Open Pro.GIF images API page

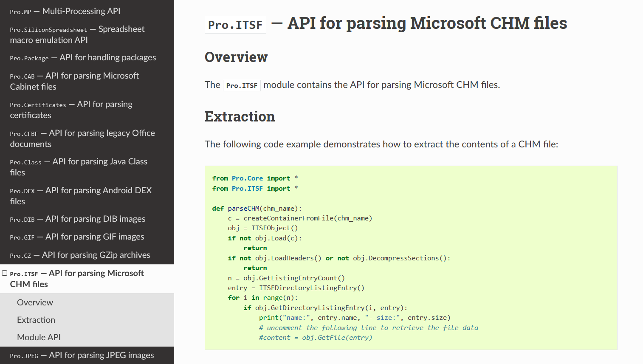tap(77, 237)
